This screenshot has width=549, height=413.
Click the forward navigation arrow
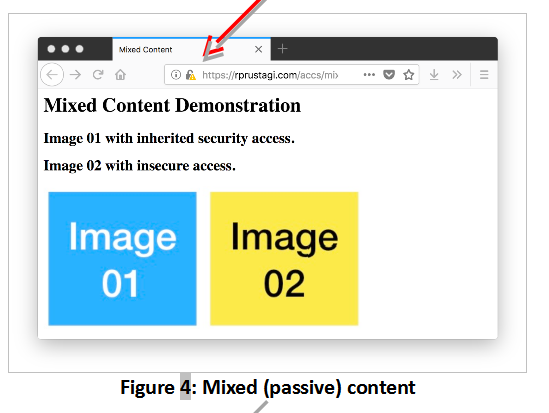coord(75,75)
